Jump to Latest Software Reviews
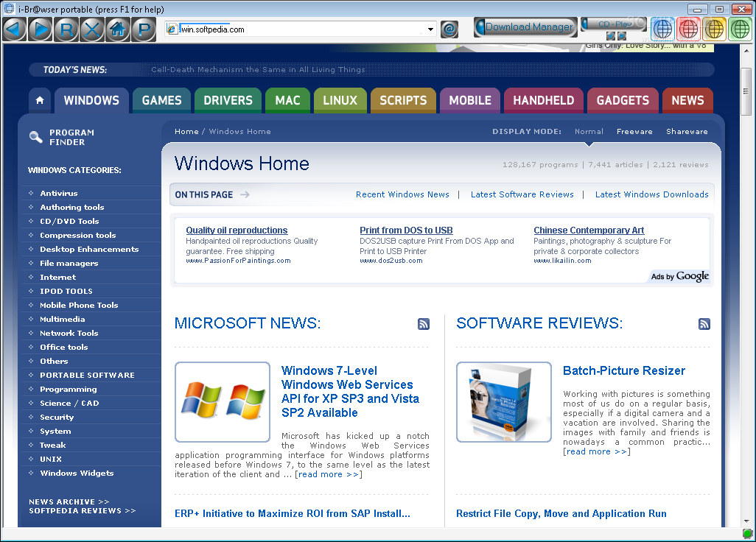 522,194
